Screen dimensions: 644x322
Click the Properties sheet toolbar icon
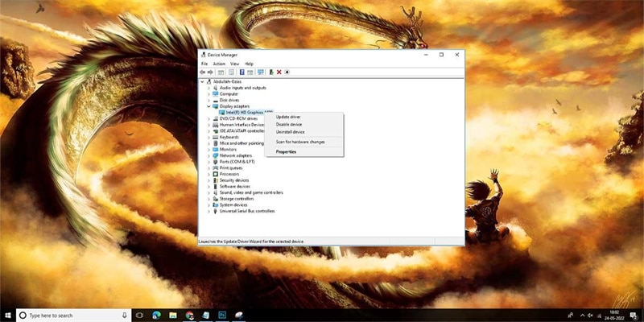tap(231, 72)
